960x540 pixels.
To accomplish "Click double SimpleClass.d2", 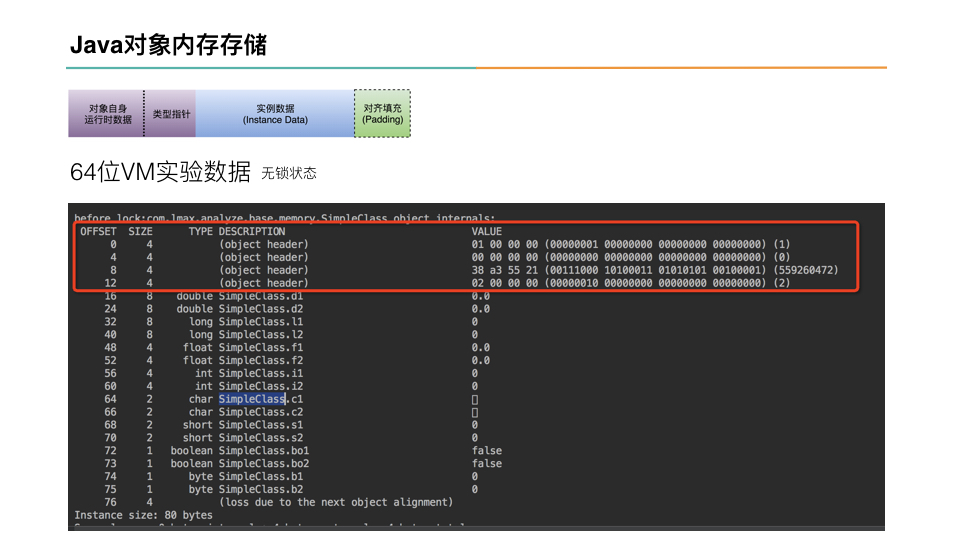I will coord(239,309).
